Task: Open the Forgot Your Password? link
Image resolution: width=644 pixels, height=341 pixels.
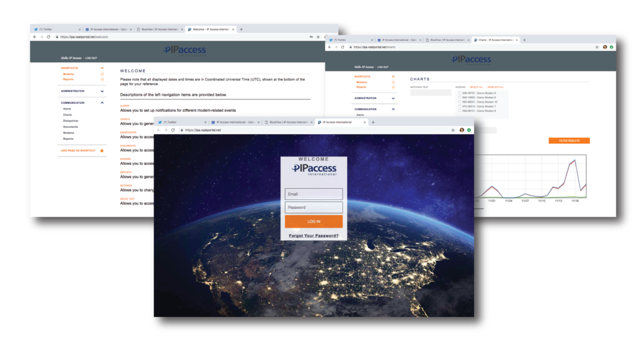Action: point(313,236)
